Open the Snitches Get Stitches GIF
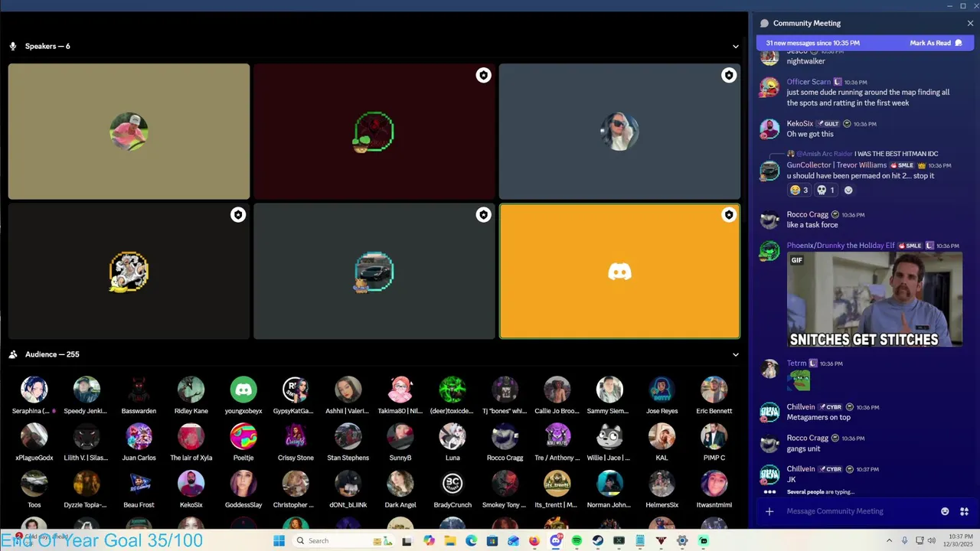 (875, 299)
